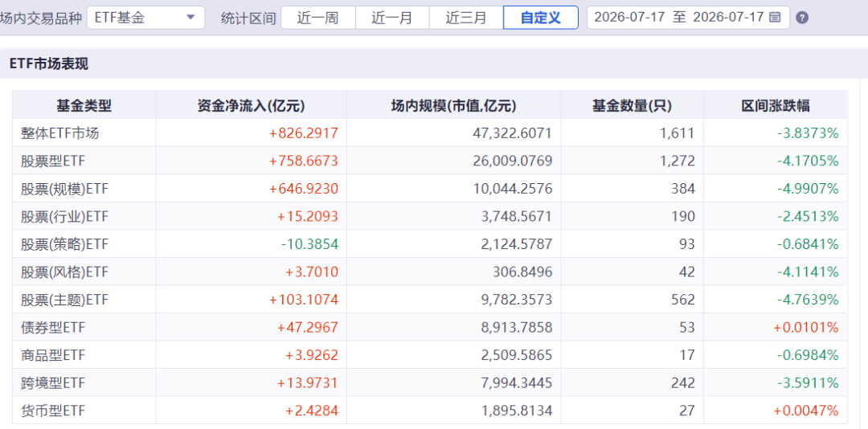Click the market size value 8,913.7858
The height and width of the screenshot is (429, 868).
point(516,327)
